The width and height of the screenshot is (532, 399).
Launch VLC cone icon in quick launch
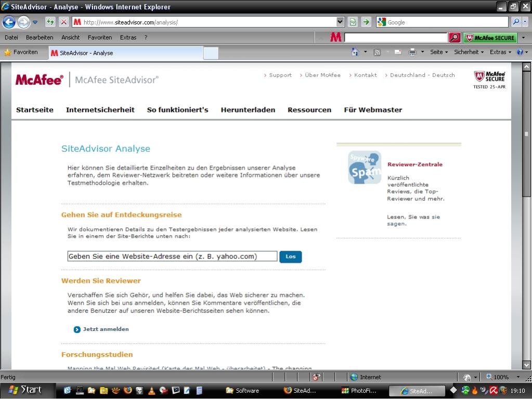pos(152,391)
